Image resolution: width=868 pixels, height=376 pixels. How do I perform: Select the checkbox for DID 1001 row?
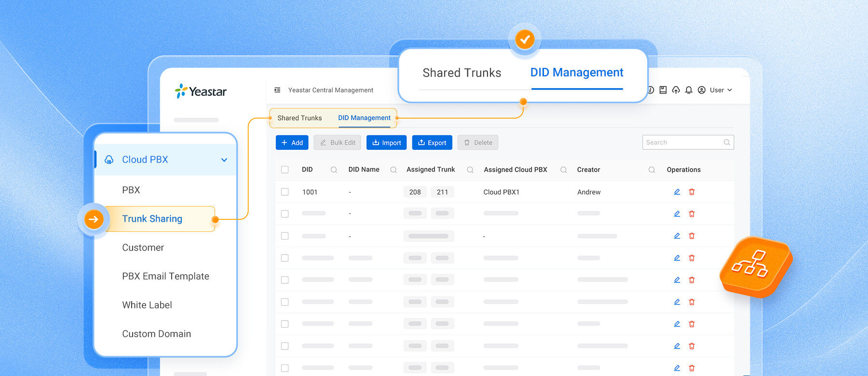coord(285,192)
